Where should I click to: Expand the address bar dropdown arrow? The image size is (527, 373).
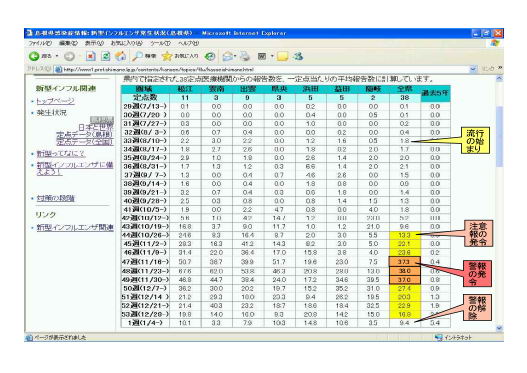coord(473,69)
